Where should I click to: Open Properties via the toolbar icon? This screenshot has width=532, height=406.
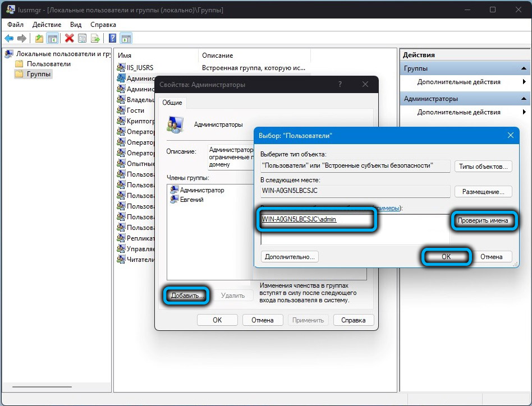82,38
